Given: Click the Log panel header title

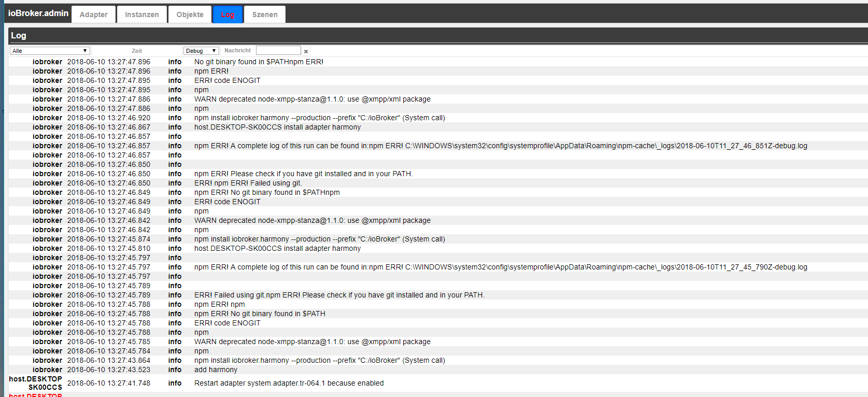Looking at the screenshot, I should coord(19,35).
